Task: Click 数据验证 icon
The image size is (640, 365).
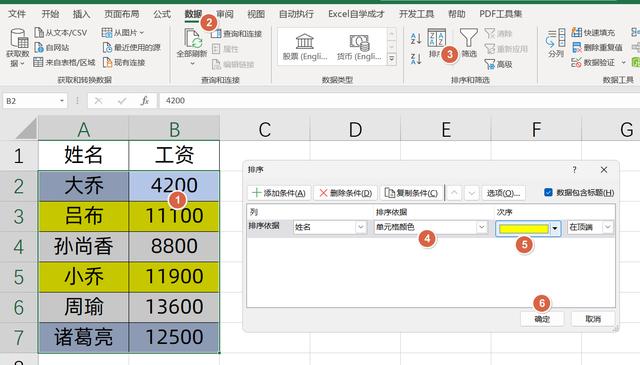Action: tap(576, 62)
